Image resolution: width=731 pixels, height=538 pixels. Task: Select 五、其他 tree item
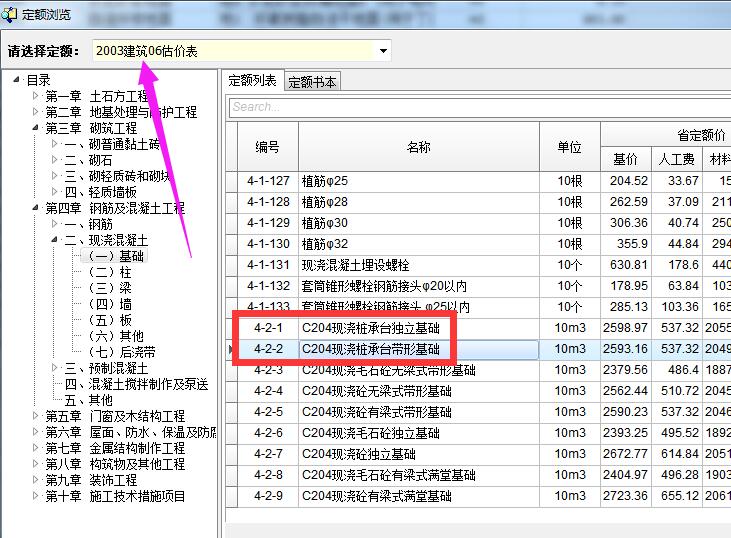pyautogui.click(x=89, y=400)
